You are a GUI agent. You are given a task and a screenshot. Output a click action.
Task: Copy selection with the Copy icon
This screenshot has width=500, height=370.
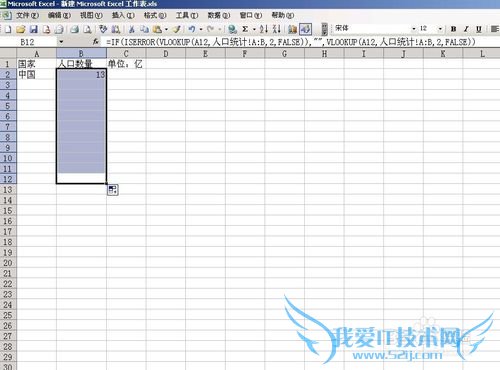click(x=144, y=29)
